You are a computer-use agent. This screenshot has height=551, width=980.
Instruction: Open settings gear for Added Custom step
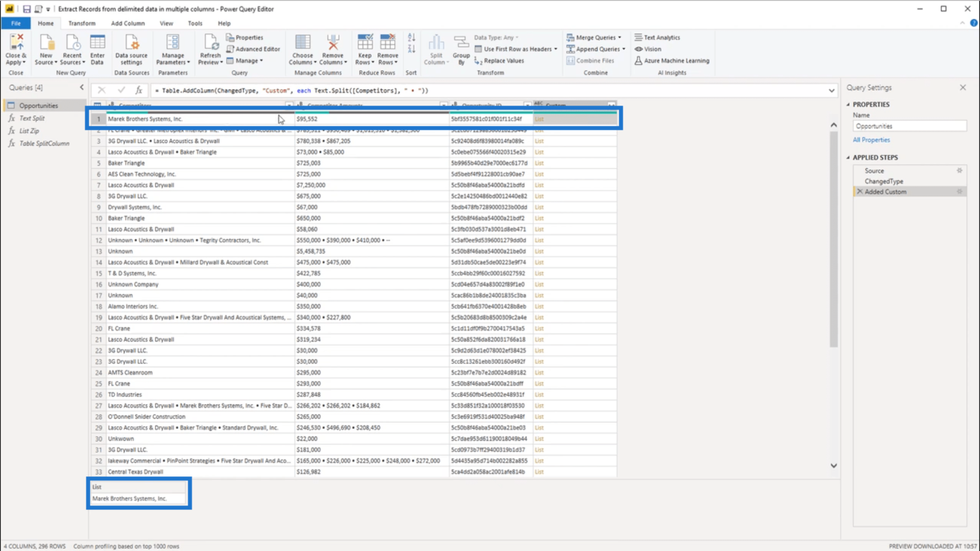[960, 192]
